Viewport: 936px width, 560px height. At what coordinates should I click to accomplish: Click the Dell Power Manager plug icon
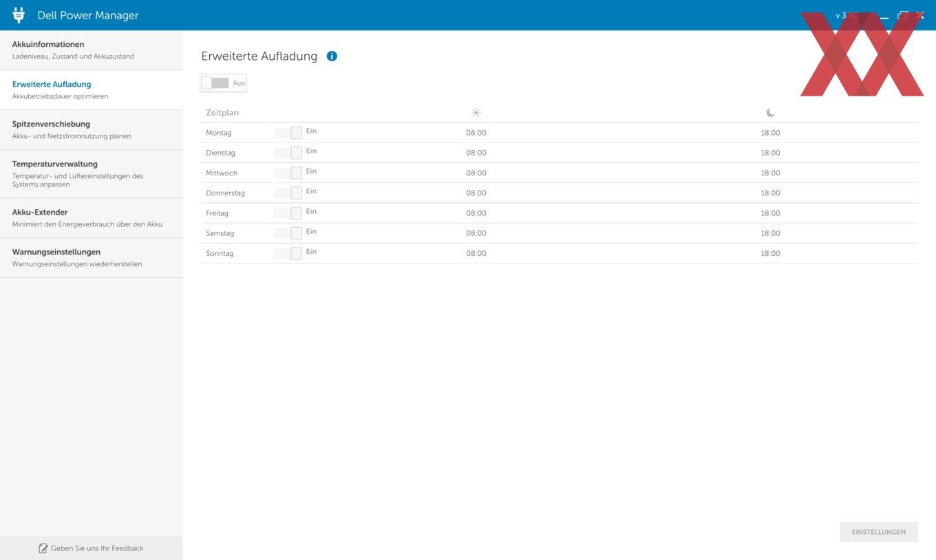(19, 14)
